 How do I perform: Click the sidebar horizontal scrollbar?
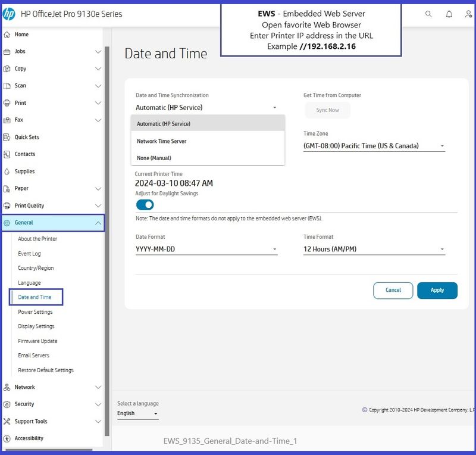[x=49, y=450]
